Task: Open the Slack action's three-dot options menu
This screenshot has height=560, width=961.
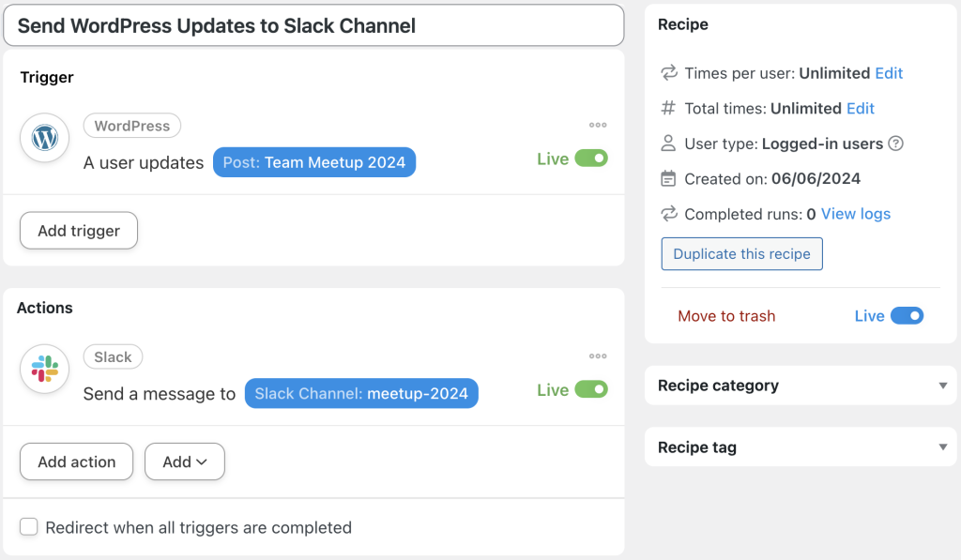Action: pos(598,356)
